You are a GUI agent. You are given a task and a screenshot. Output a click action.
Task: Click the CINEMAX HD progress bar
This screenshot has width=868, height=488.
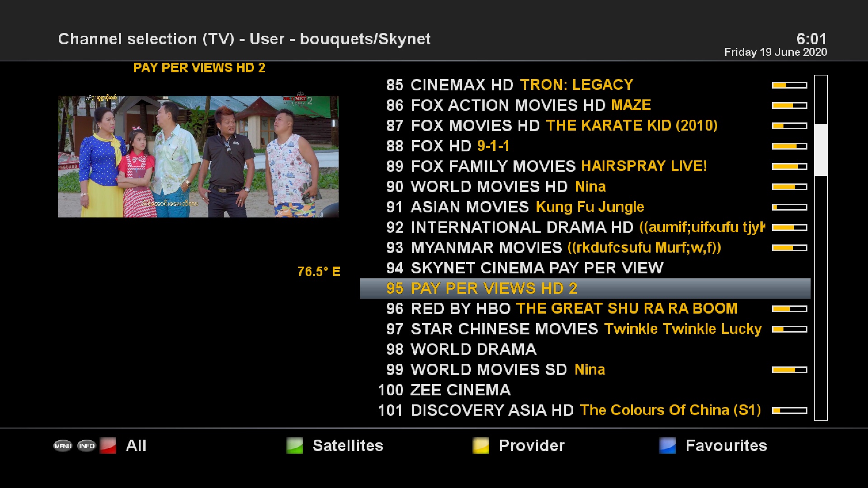[x=789, y=85]
